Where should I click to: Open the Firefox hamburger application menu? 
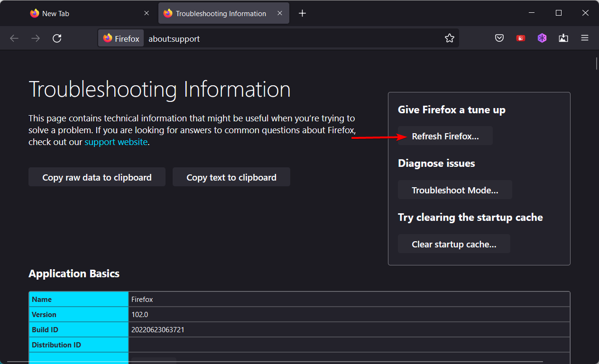pos(585,38)
